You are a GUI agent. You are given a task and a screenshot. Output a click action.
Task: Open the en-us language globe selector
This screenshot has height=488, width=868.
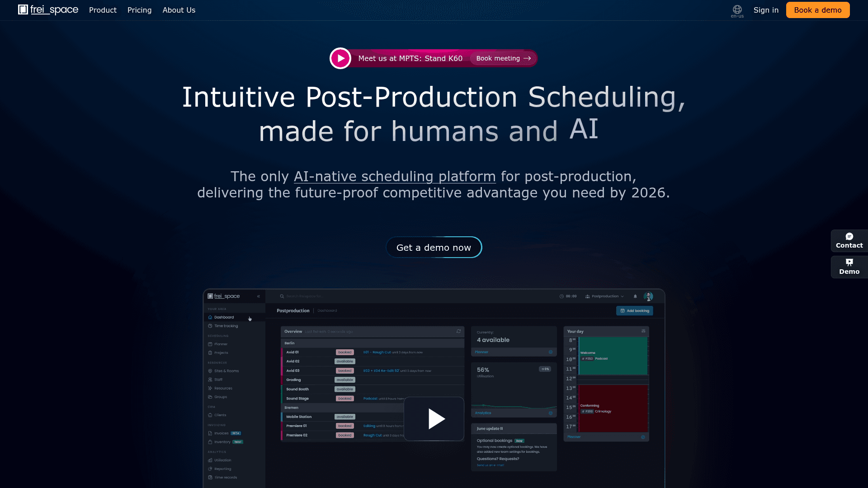coord(737,11)
